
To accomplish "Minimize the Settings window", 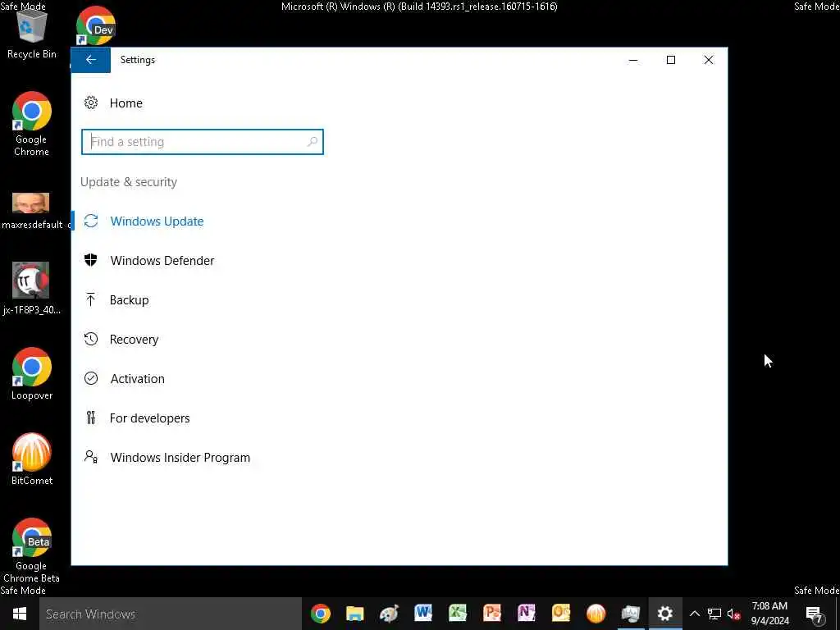I will [633, 60].
